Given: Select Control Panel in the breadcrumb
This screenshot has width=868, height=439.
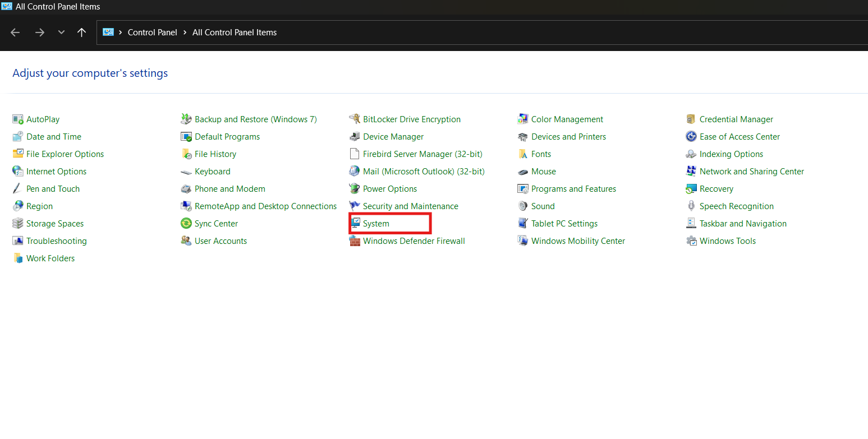Looking at the screenshot, I should coord(153,32).
